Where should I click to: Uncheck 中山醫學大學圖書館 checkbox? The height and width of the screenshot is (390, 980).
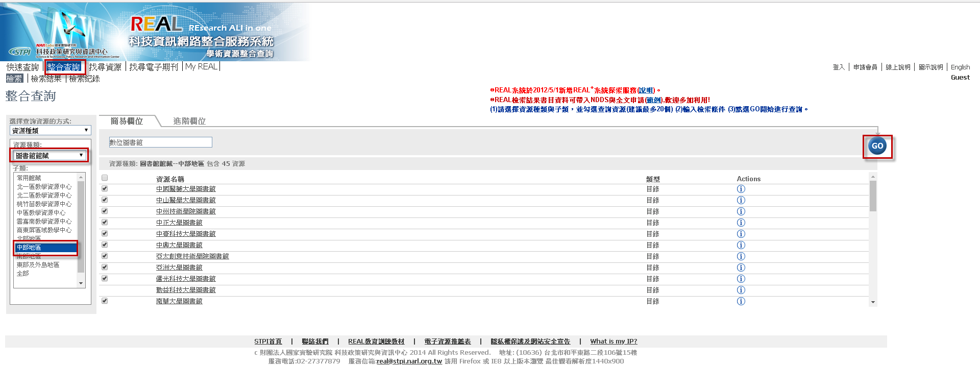(x=105, y=200)
